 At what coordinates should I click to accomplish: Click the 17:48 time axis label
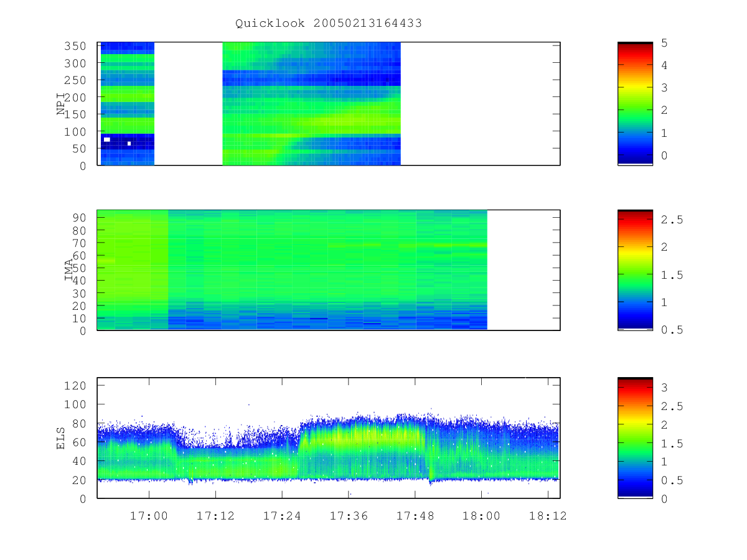tap(415, 516)
